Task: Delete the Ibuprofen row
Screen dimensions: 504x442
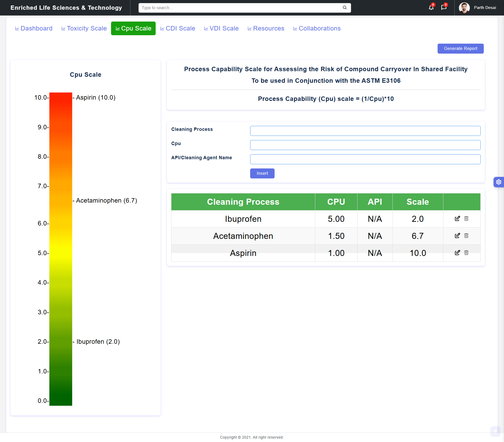Action: coord(466,219)
